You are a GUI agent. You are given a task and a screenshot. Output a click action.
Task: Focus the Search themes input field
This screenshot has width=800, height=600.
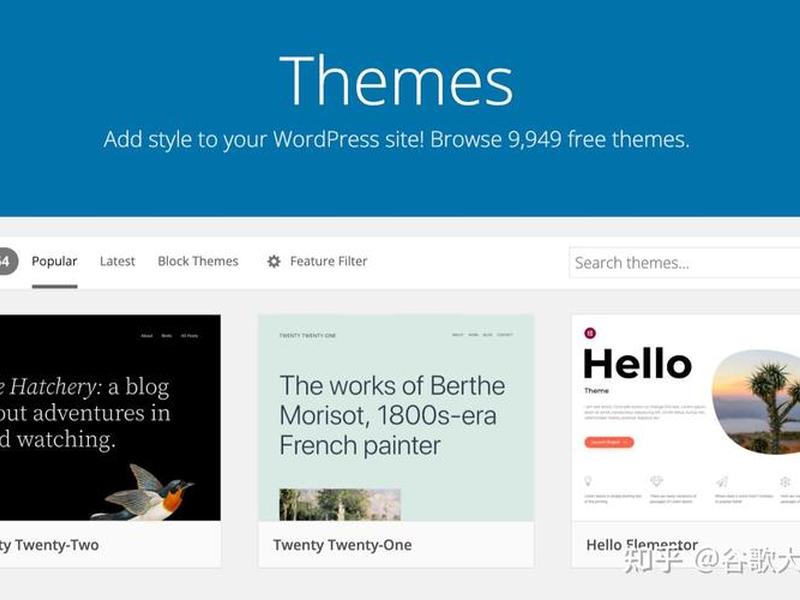pyautogui.click(x=684, y=263)
